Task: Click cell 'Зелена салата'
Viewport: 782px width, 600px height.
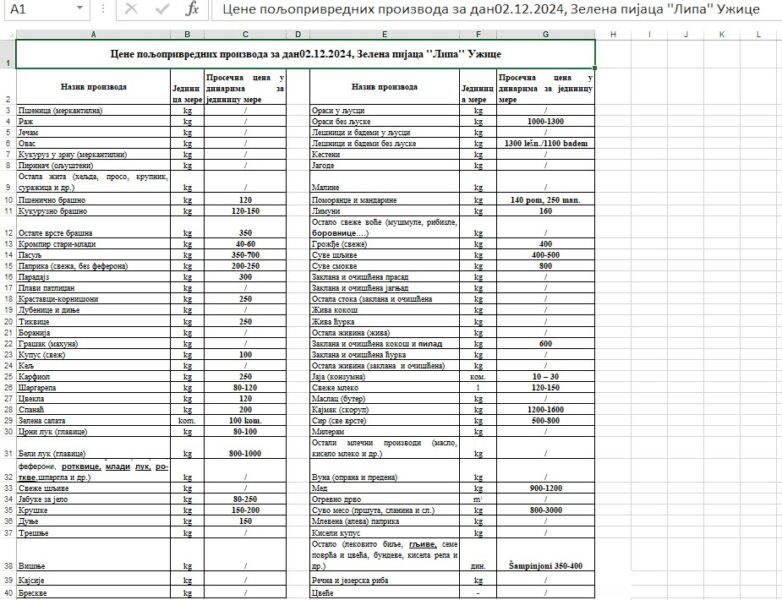Action: 93,420
